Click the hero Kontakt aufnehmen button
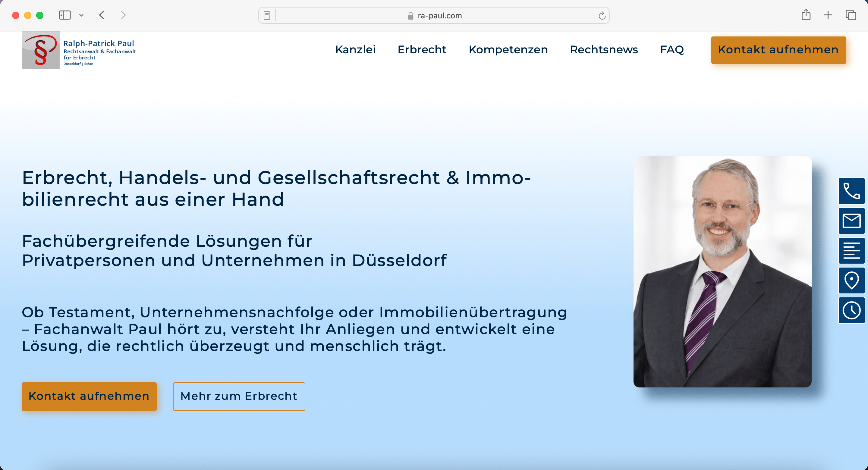Viewport: 868px width, 470px height. (x=89, y=396)
